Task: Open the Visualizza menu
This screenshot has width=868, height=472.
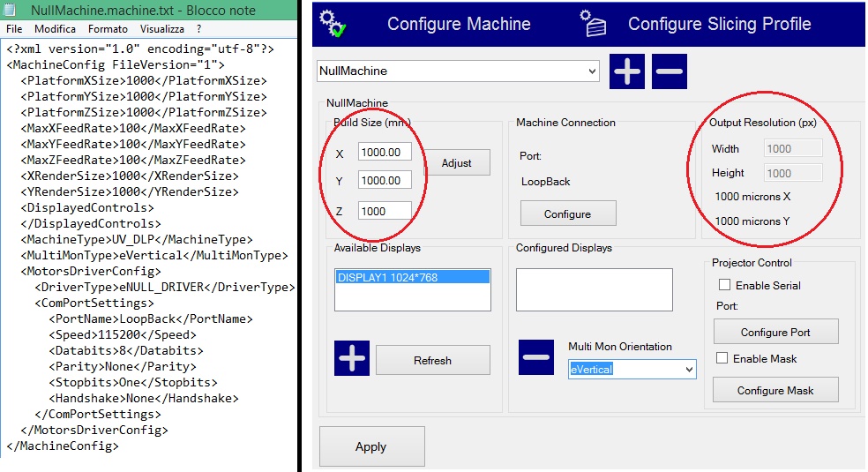Action: click(161, 29)
